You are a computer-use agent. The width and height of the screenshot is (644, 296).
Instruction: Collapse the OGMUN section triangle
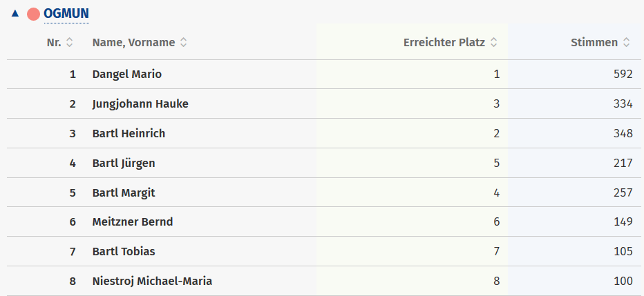[x=15, y=13]
